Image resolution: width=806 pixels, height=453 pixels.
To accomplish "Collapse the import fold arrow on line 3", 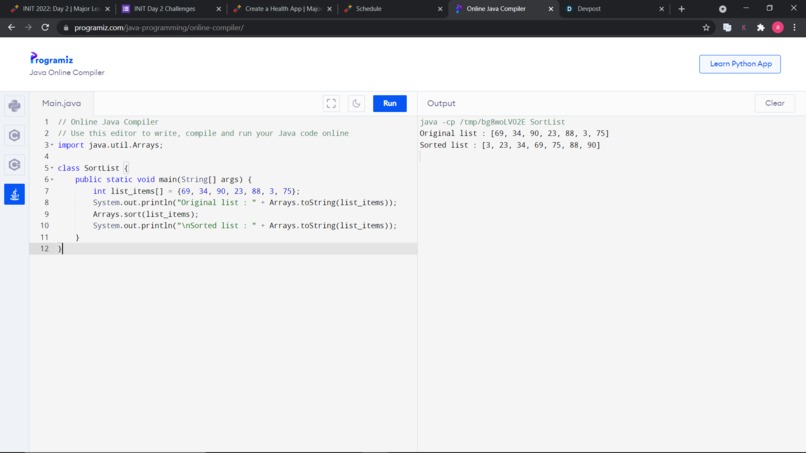I will 52,145.
